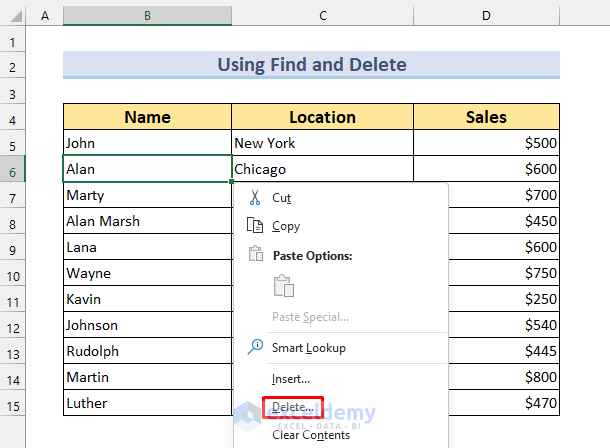Viewport: 610px width, 448px height.
Task: Select column B header
Action: coord(147,16)
